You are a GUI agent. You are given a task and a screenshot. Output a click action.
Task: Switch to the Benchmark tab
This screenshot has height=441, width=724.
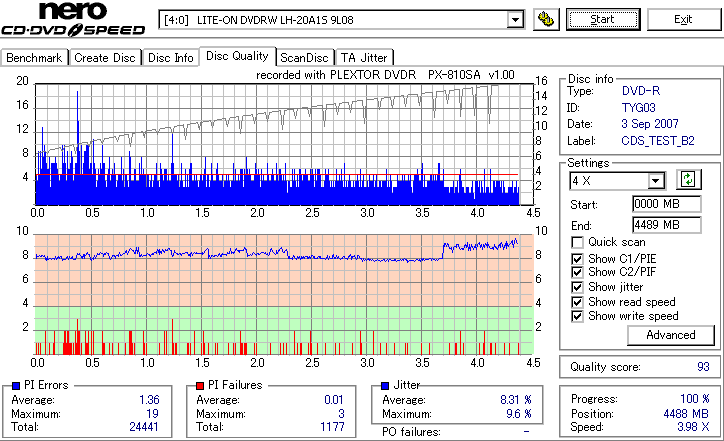(35, 58)
